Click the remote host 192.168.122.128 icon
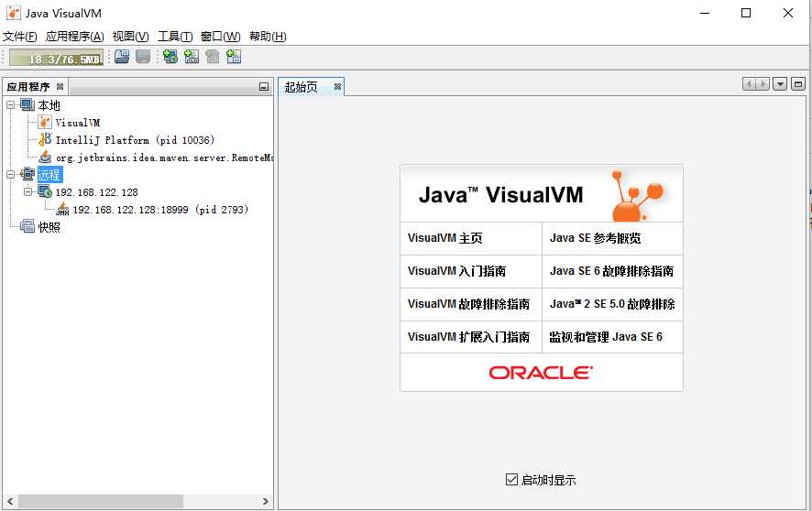The height and width of the screenshot is (511, 812). (45, 192)
